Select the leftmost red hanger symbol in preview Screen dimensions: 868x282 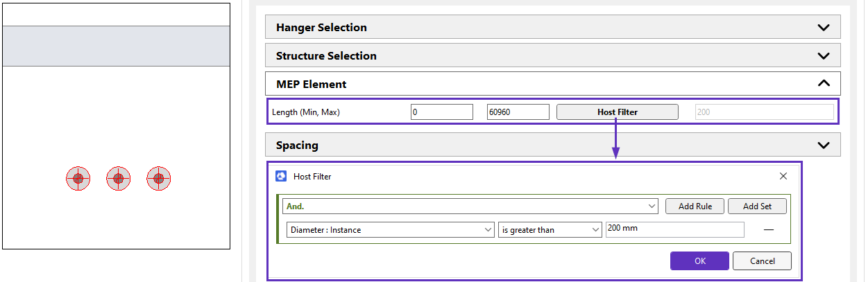coord(78,179)
